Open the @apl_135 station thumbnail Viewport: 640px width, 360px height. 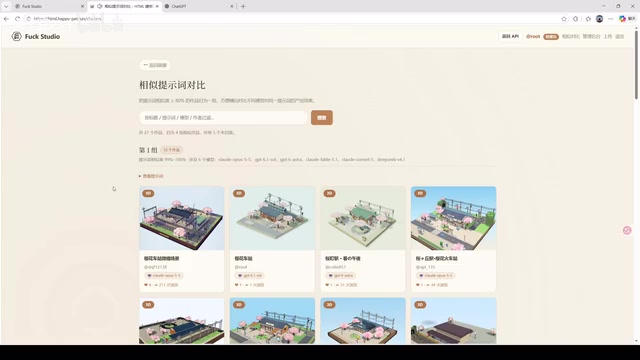pos(453,218)
